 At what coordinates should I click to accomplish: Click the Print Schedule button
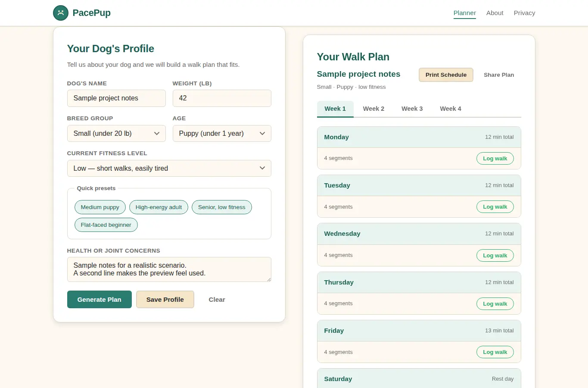(446, 75)
